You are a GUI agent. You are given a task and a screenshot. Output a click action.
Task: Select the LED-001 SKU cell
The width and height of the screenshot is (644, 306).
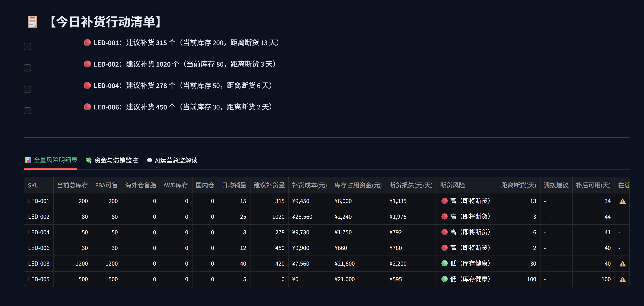pyautogui.click(x=39, y=201)
